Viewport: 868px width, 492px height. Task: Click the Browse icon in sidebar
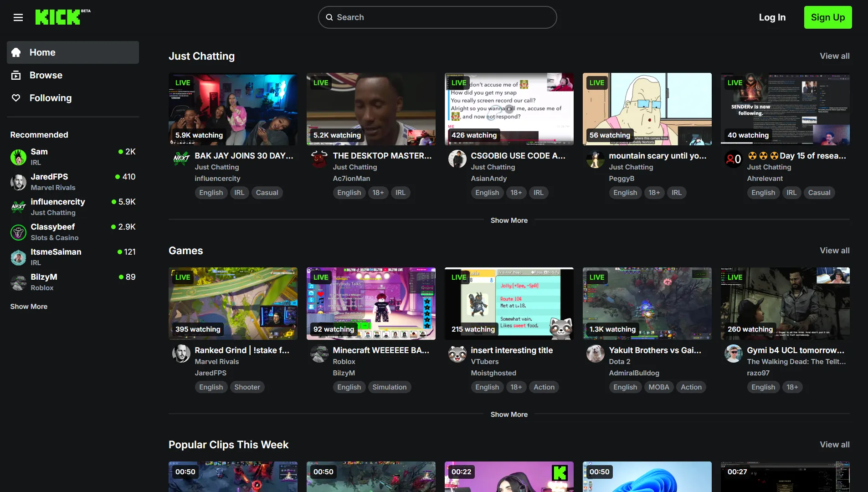coord(16,75)
